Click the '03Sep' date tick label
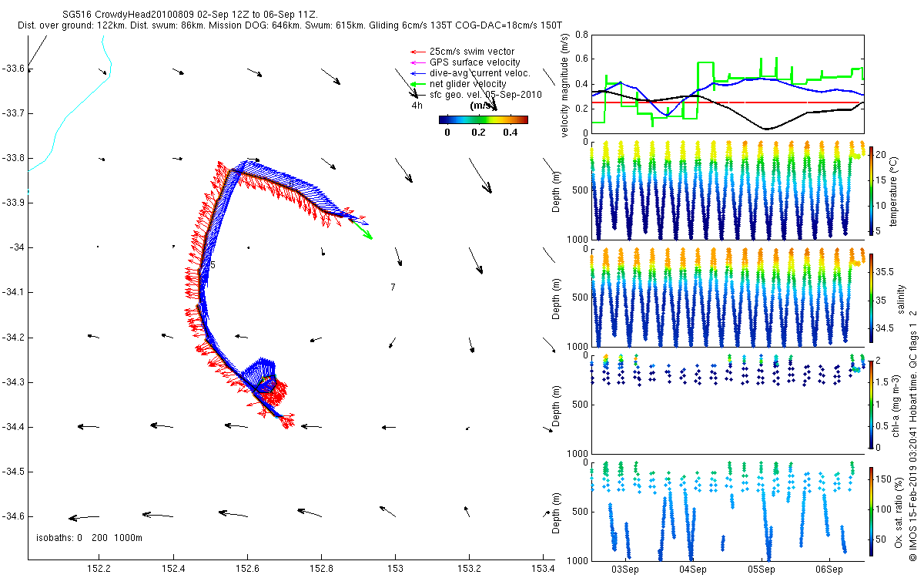The width and height of the screenshot is (924, 578). [625, 569]
